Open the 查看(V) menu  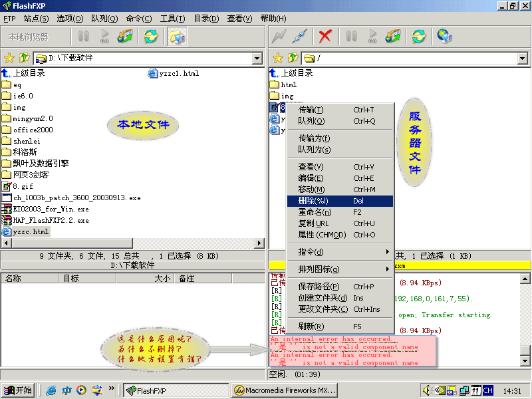pos(239,19)
